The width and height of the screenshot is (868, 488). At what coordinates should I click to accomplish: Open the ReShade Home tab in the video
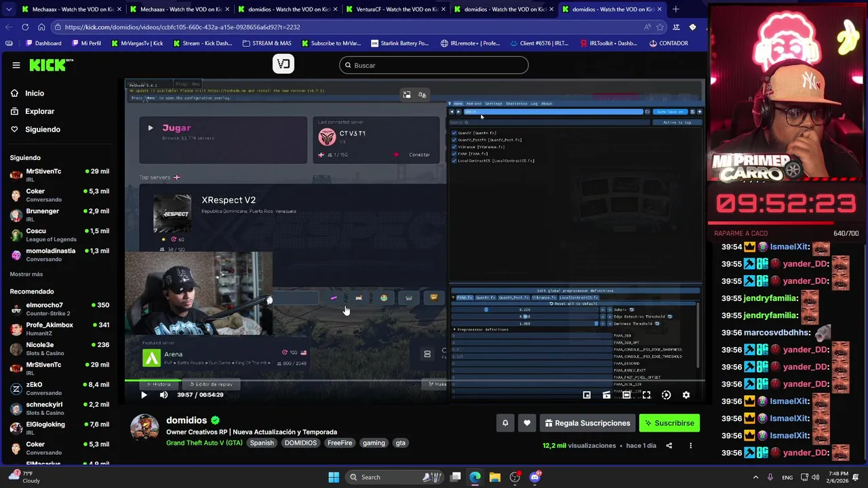coord(458,104)
